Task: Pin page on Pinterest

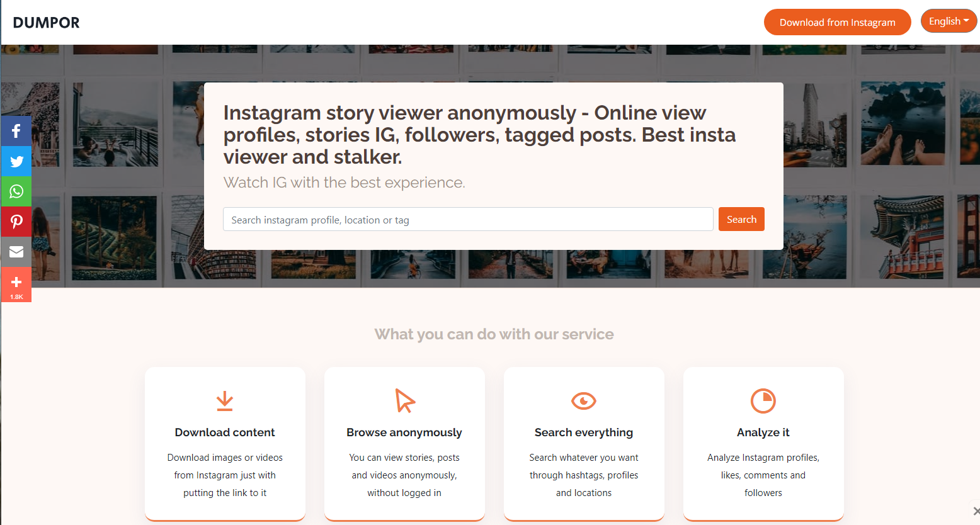Action: pyautogui.click(x=16, y=222)
